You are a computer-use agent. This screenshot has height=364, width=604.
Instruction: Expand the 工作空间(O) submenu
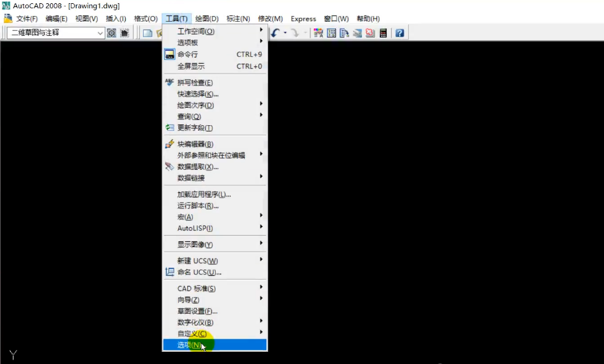[215, 31]
